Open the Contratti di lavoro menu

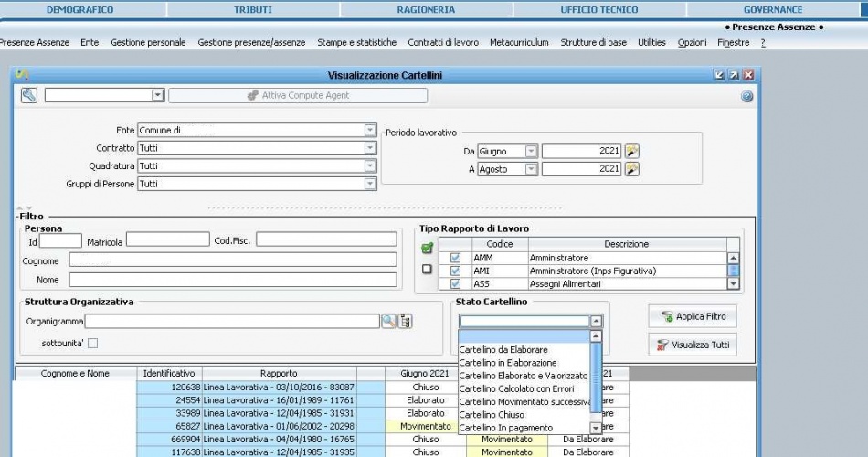(x=443, y=43)
